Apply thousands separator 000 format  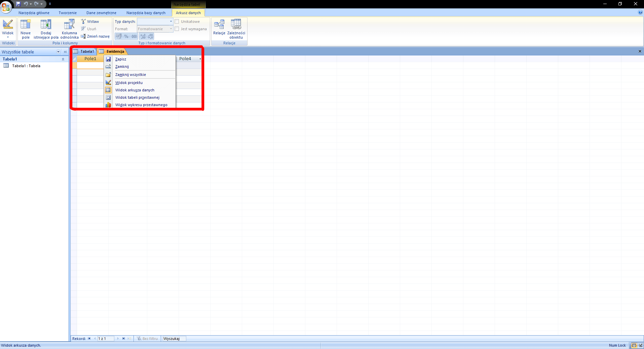tap(134, 36)
